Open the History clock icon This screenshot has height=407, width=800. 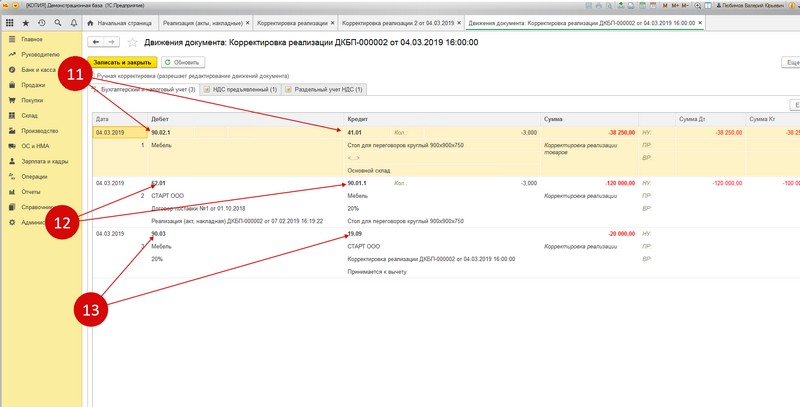[x=41, y=23]
